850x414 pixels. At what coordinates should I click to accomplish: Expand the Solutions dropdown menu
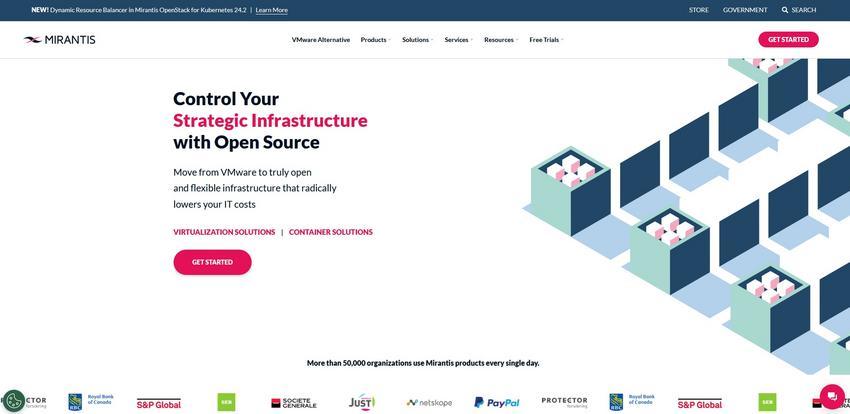(x=417, y=40)
